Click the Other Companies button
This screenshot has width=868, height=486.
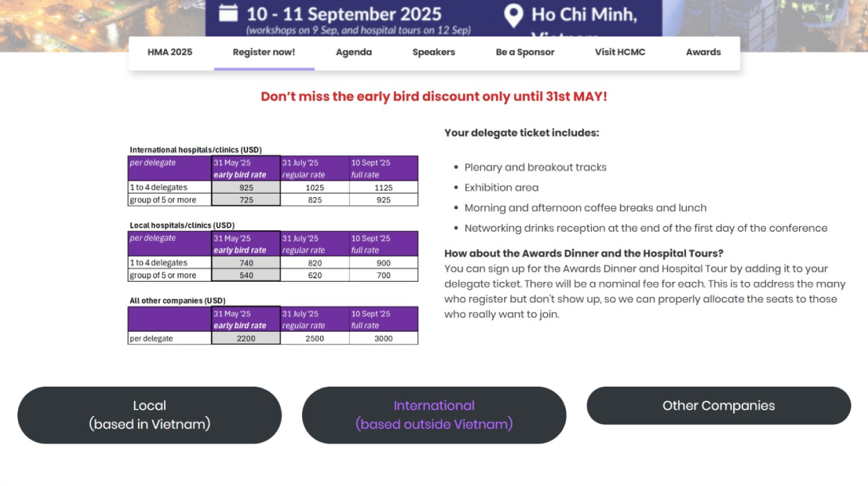point(719,405)
